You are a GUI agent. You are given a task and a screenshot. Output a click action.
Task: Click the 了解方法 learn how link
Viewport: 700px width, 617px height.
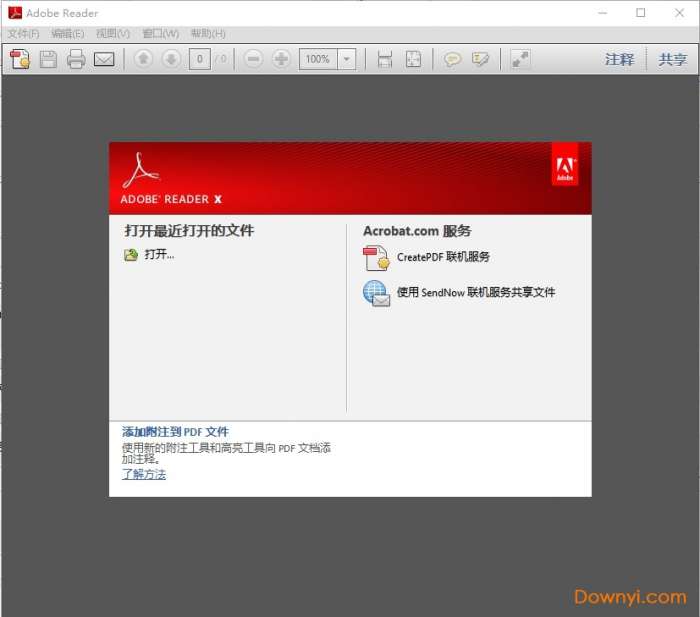click(x=144, y=474)
